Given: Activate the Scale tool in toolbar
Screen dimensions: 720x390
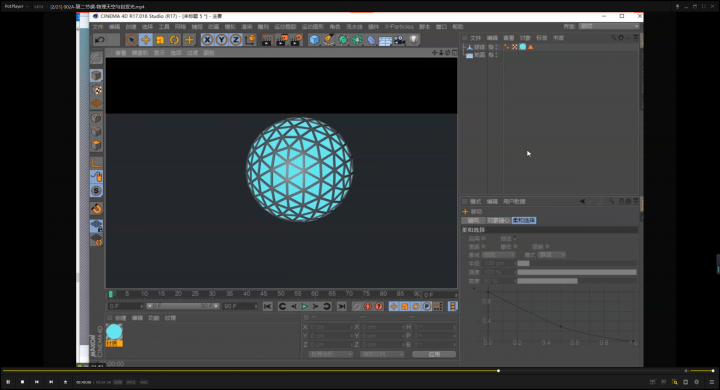Looking at the screenshot, I should click(160, 40).
